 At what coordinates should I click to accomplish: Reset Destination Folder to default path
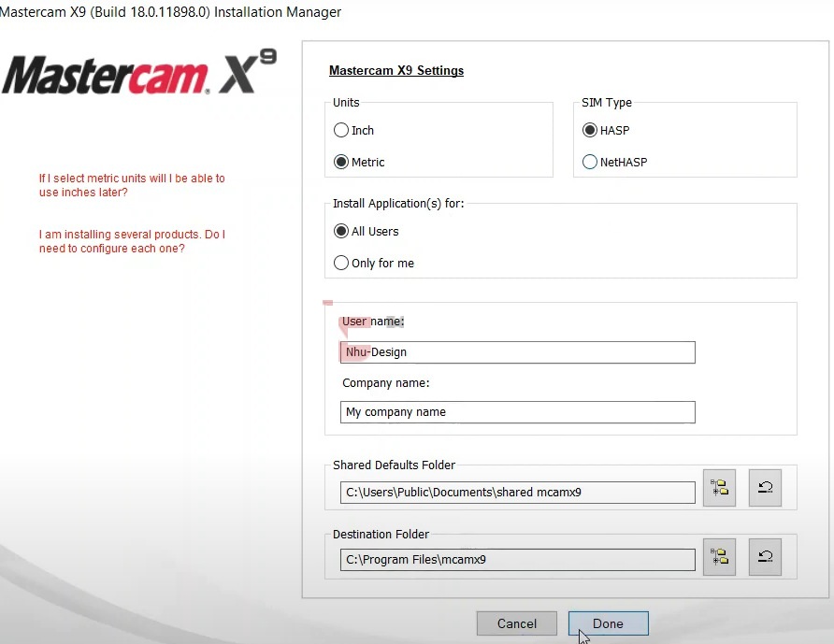pyautogui.click(x=765, y=557)
